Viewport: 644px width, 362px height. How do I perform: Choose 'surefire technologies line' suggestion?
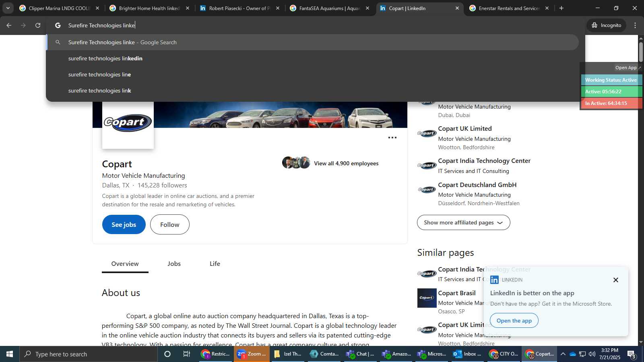tap(313, 74)
